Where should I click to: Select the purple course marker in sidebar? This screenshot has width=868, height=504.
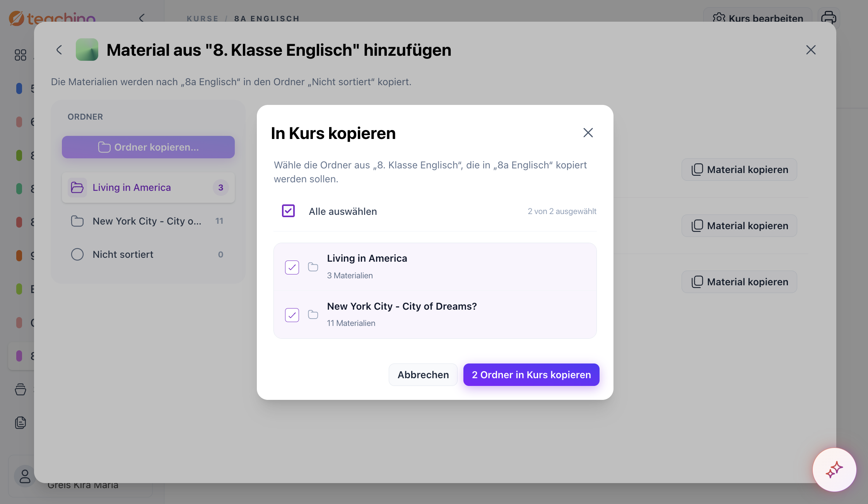click(19, 356)
